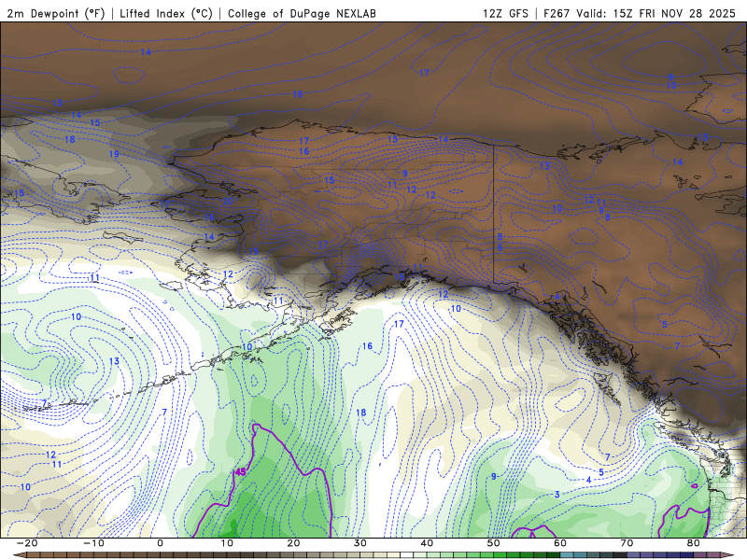747x560 pixels.
Task: Click the '0' value on the color scale
Action: click(x=160, y=543)
